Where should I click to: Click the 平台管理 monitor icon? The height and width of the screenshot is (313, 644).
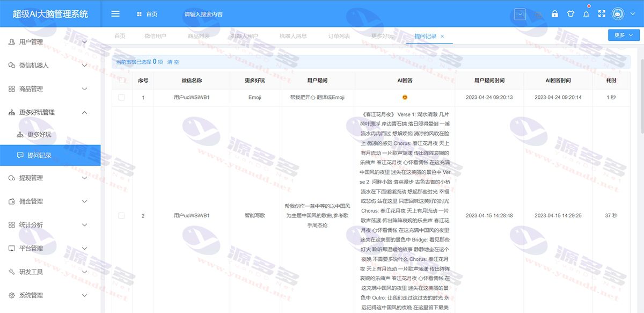[x=12, y=249]
